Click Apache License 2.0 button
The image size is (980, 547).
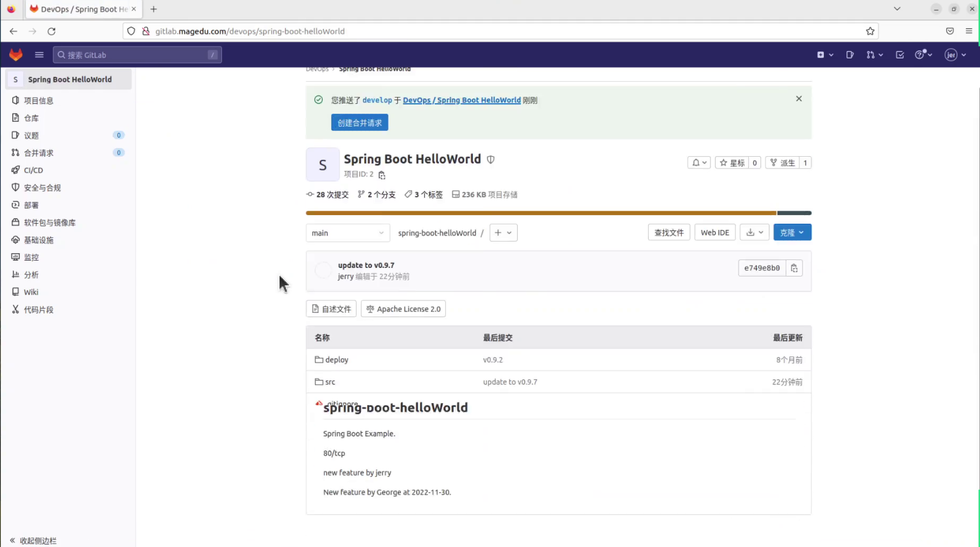point(403,309)
